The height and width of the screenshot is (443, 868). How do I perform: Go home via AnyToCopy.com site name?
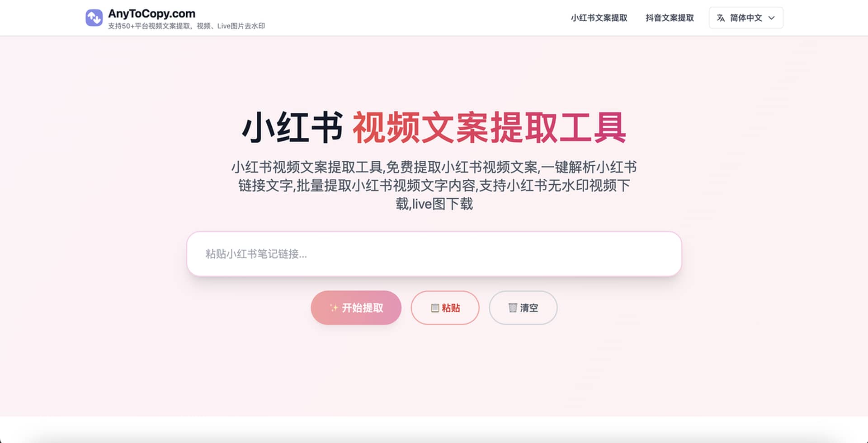[x=152, y=14]
